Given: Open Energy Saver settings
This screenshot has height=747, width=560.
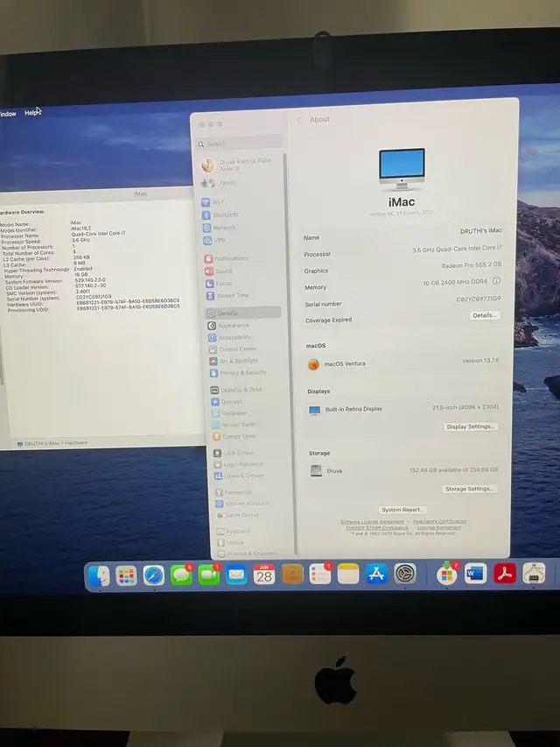Looking at the screenshot, I should (234, 436).
